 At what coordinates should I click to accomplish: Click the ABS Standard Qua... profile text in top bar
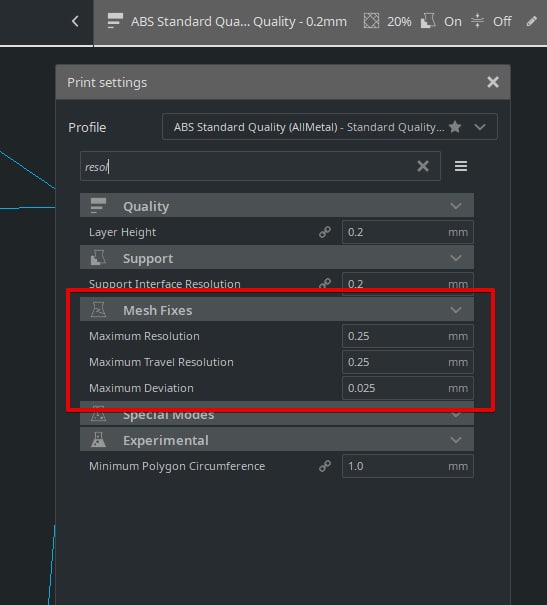[239, 22]
